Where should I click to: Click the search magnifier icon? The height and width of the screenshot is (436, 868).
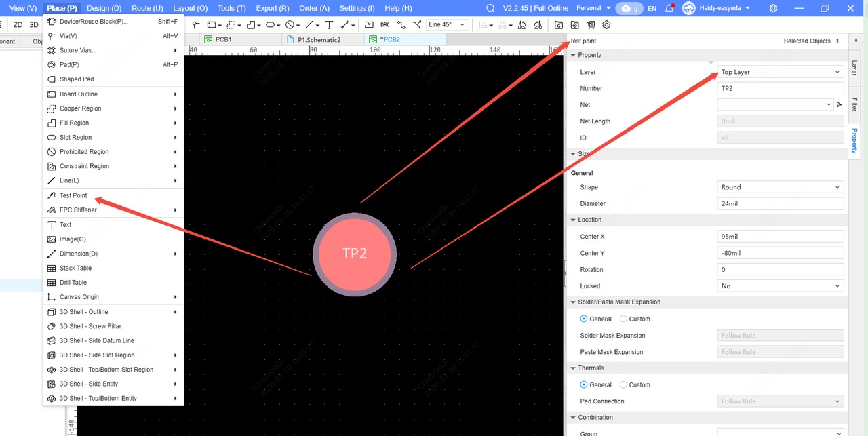click(491, 8)
